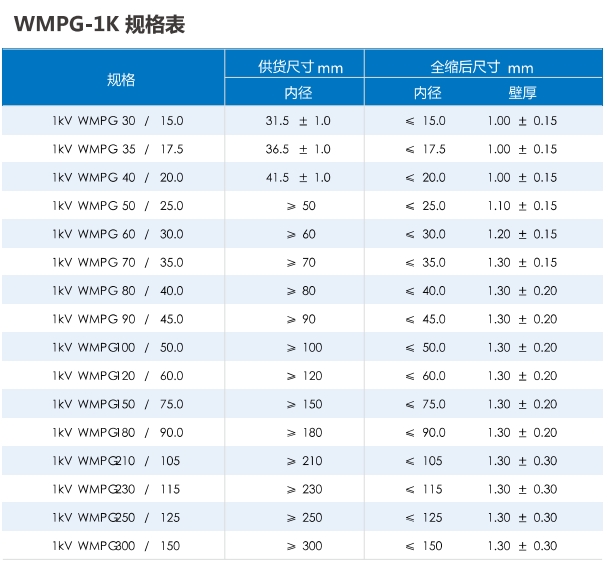
Task: Select supplied diameter '≥ 100'
Action: click(305, 347)
